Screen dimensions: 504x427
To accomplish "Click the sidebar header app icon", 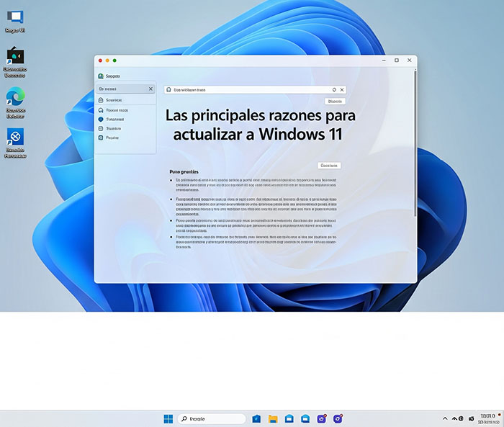I will point(101,76).
